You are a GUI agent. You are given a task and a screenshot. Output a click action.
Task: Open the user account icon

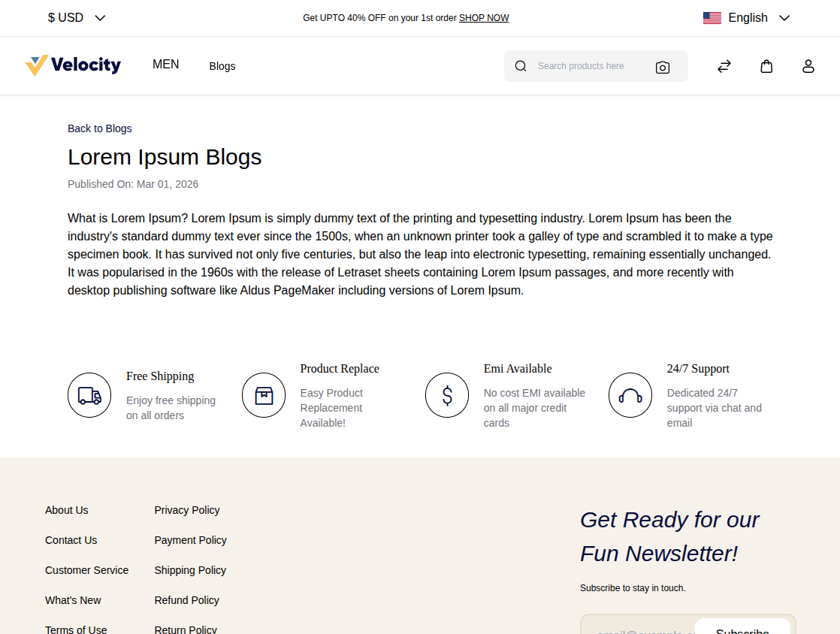tap(808, 66)
